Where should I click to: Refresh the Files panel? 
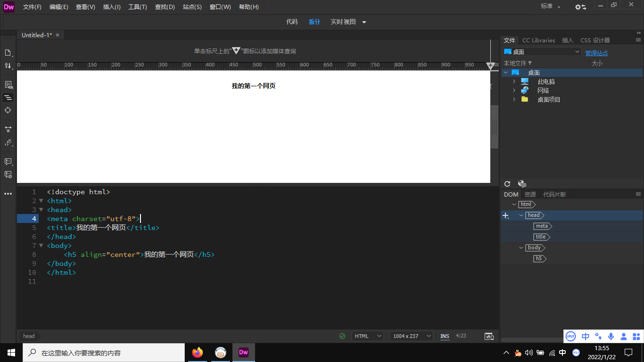point(507,184)
